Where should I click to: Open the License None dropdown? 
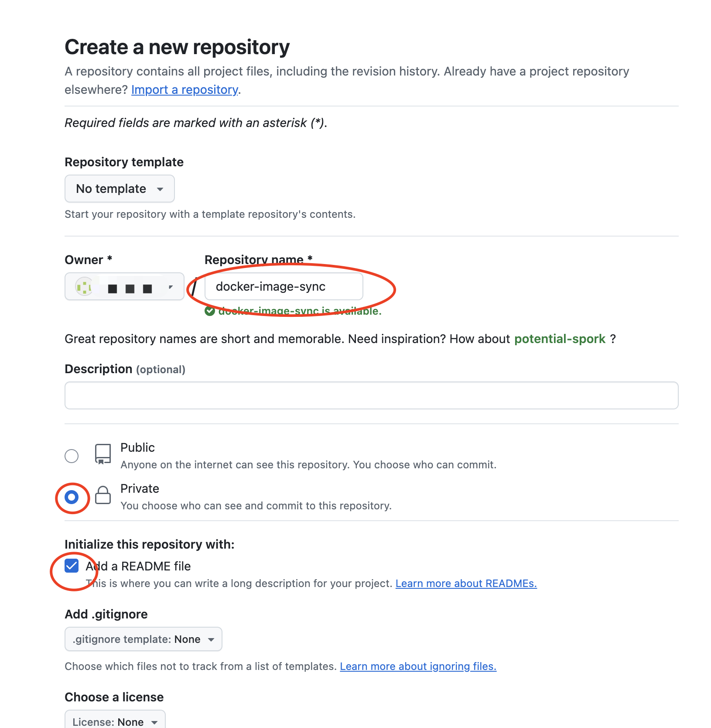pos(115,721)
